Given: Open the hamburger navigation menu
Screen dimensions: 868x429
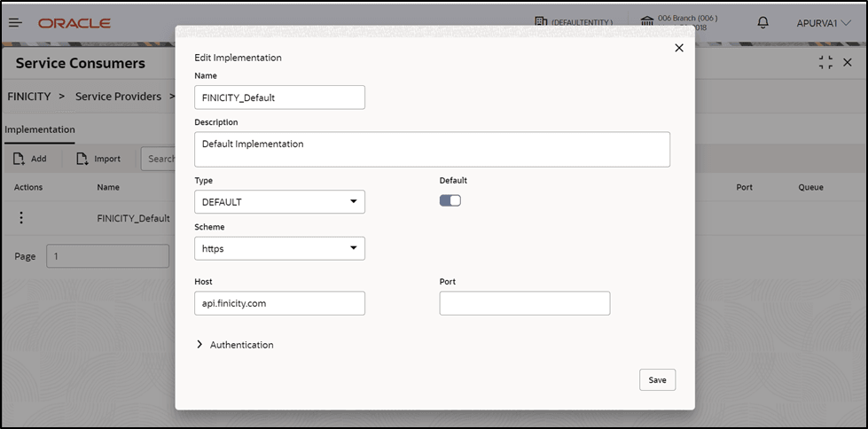Looking at the screenshot, I should [16, 23].
